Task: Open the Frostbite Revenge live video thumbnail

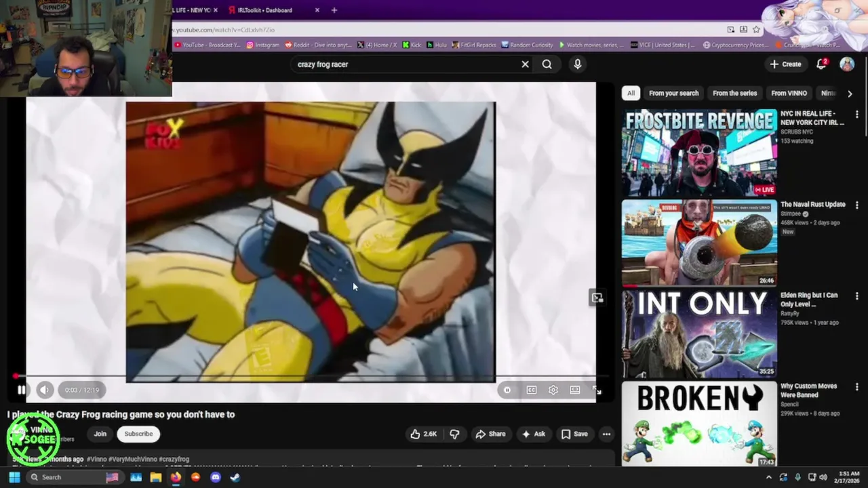Action: point(699,152)
